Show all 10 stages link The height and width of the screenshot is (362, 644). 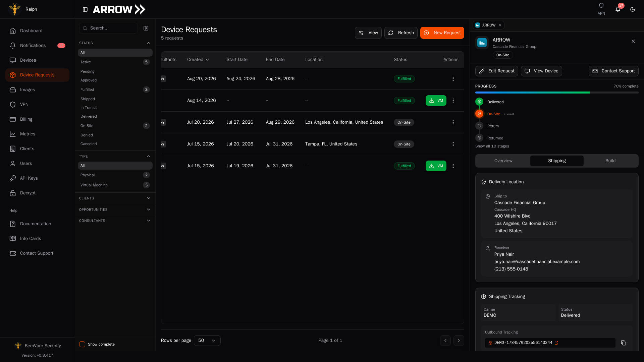[492, 146]
